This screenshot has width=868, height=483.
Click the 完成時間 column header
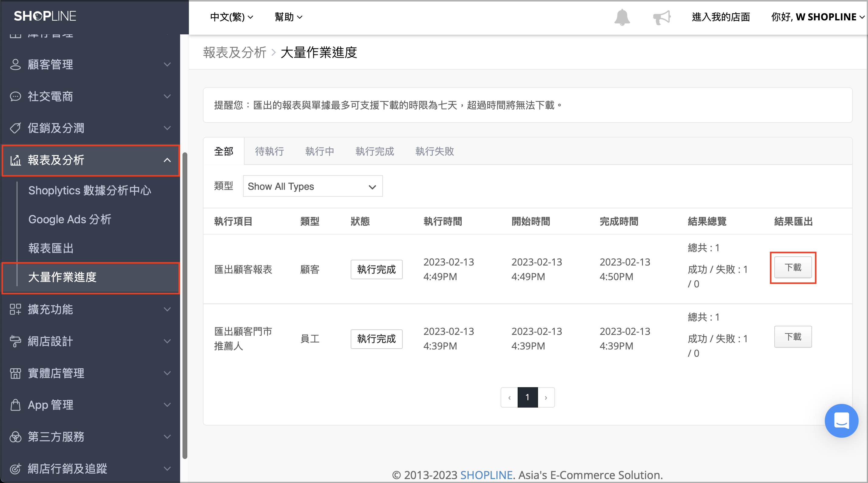[619, 221]
